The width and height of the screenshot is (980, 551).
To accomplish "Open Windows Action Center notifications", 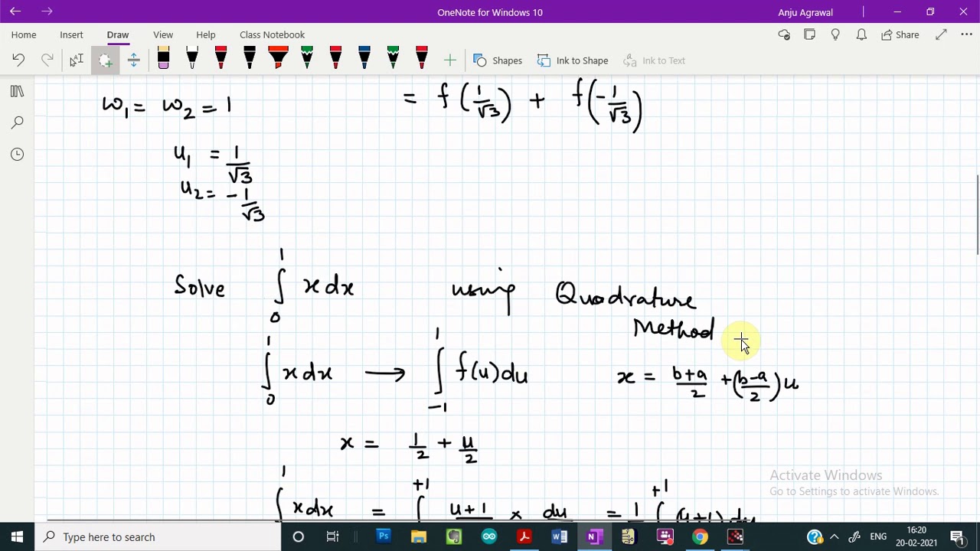I will 957,536.
